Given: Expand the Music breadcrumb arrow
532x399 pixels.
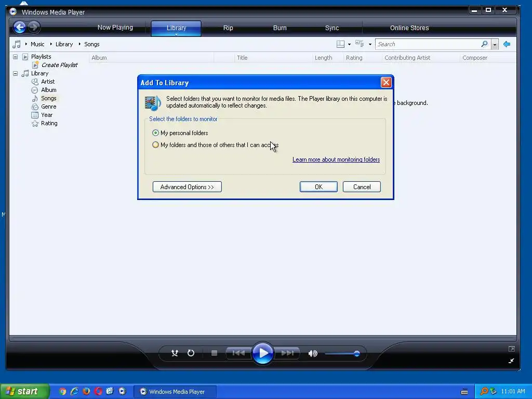Looking at the screenshot, I should click(26, 44).
